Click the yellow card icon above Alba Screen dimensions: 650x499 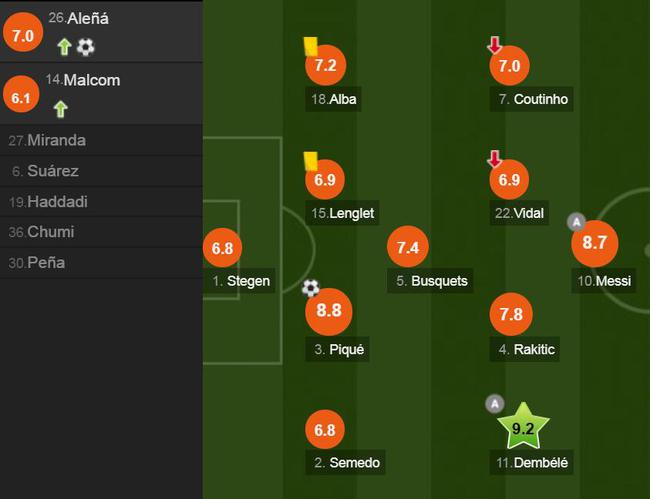point(310,46)
